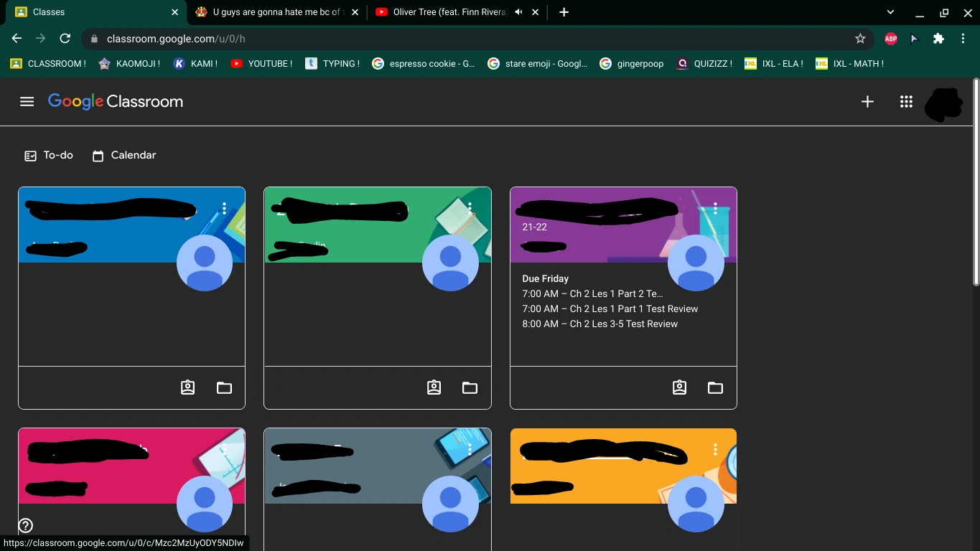The image size is (980, 551).
Task: Open the Ch 2 Les 3-5 Test Review assignment
Action: (x=600, y=324)
